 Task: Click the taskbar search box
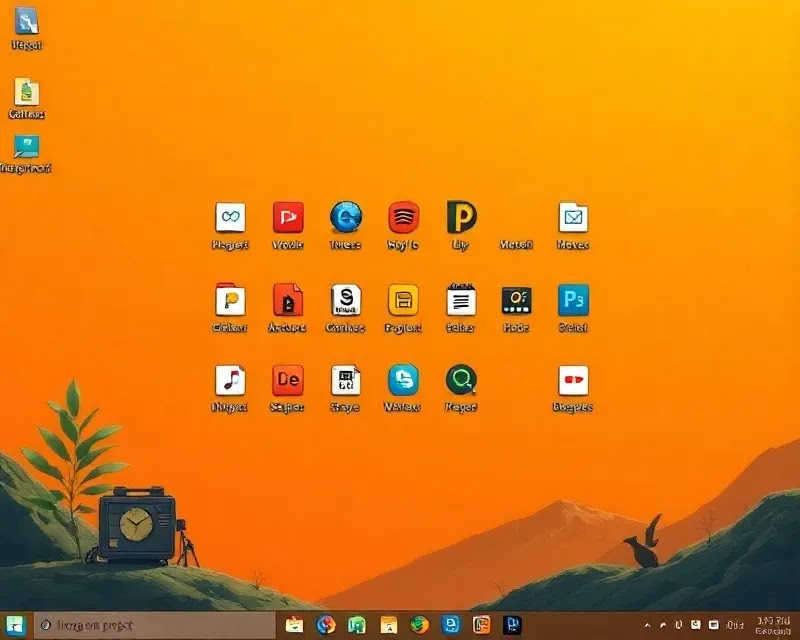(x=150, y=625)
